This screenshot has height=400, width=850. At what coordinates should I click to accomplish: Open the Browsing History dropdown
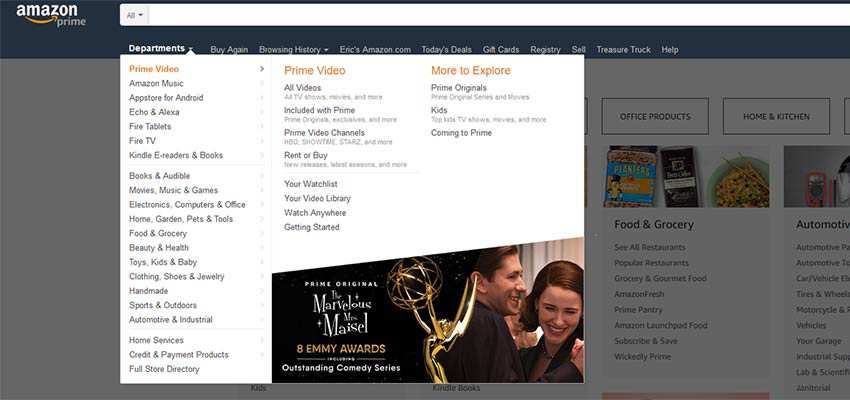[293, 49]
